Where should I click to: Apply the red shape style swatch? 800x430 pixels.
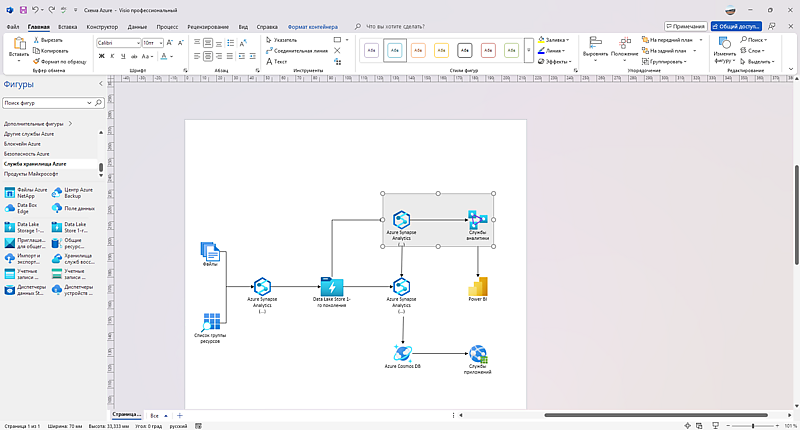point(488,50)
